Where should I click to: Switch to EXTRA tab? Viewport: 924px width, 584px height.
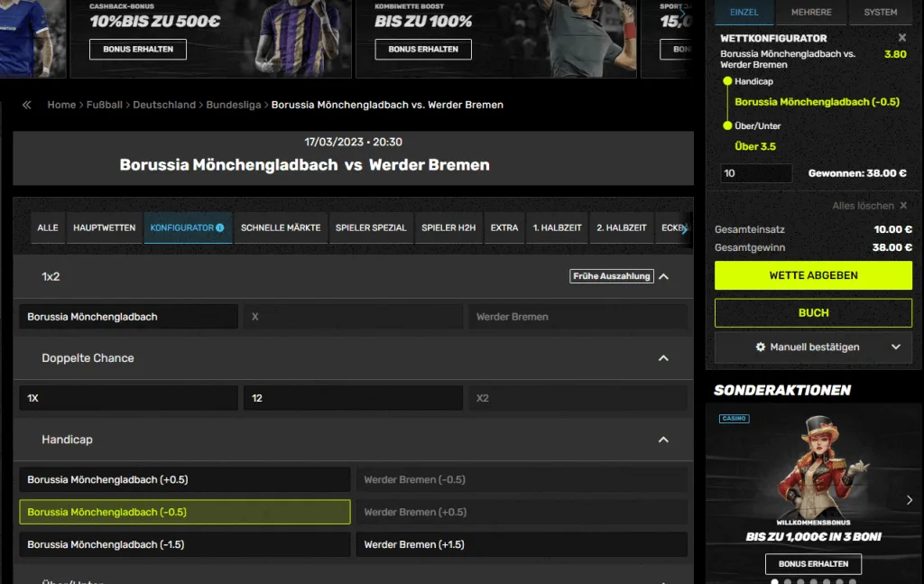point(504,228)
